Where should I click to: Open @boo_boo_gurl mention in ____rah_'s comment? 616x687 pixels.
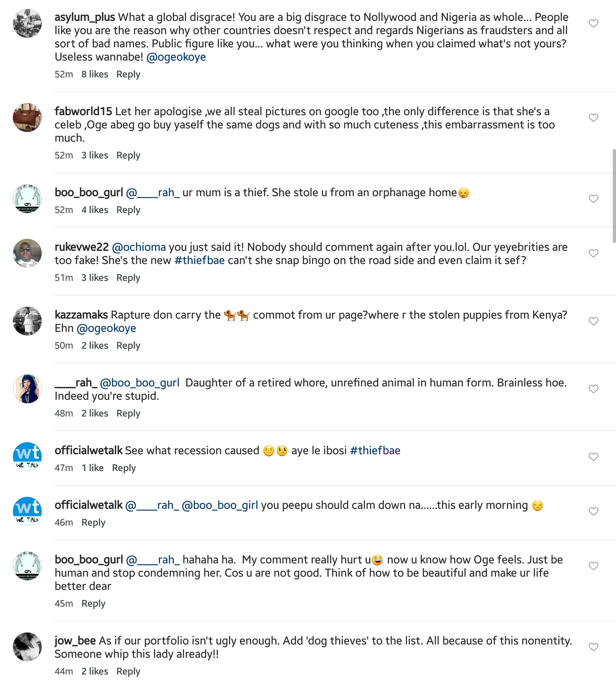click(x=140, y=383)
